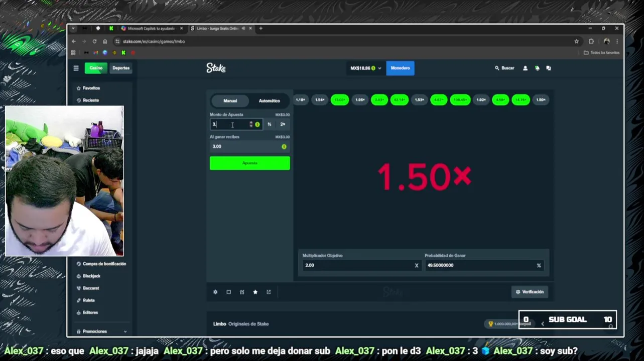Image resolution: width=644 pixels, height=361 pixels.
Task: Open the browser extensions icon
Action: click(591, 42)
